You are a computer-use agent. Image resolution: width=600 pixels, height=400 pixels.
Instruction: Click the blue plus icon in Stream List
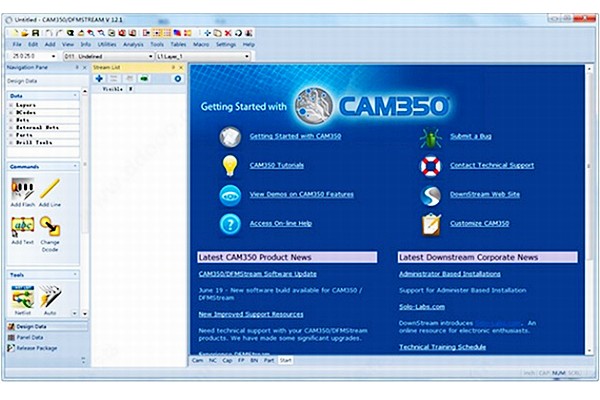coord(99,78)
